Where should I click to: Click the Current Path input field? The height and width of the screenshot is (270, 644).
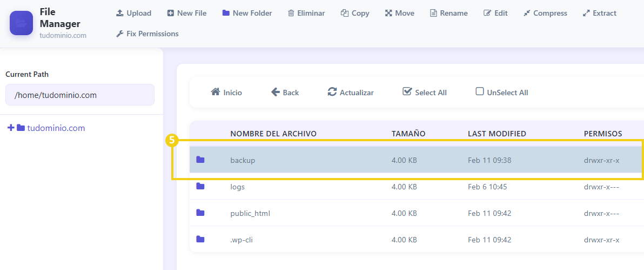[79, 95]
